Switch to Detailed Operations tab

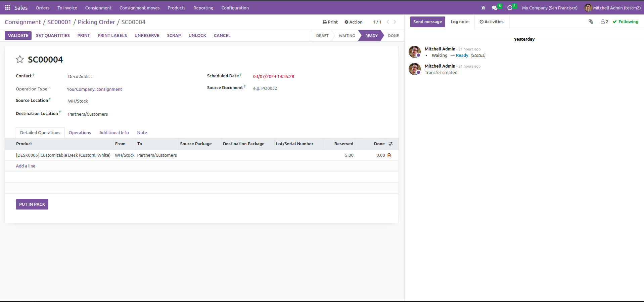point(40,133)
